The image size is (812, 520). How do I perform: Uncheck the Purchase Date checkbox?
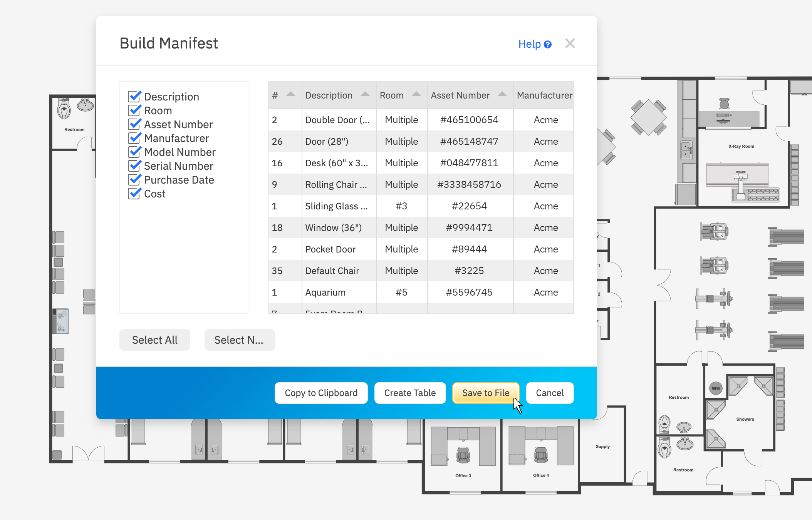(134, 180)
